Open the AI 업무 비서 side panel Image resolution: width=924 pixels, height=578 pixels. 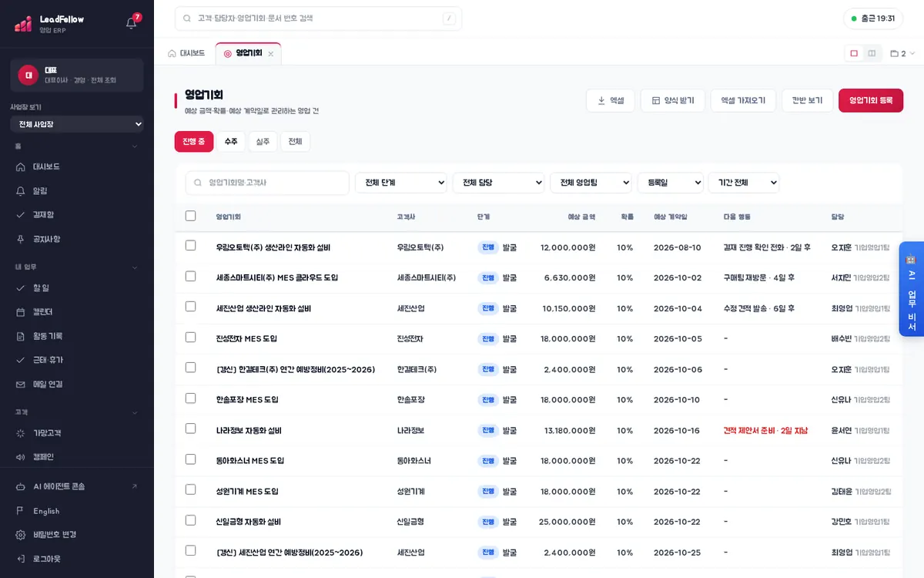coord(911,289)
